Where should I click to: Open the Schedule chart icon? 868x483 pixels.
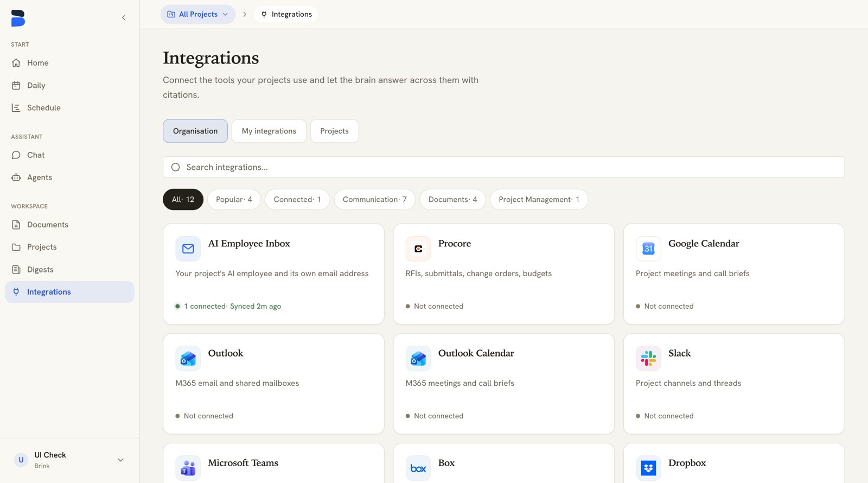pos(16,108)
